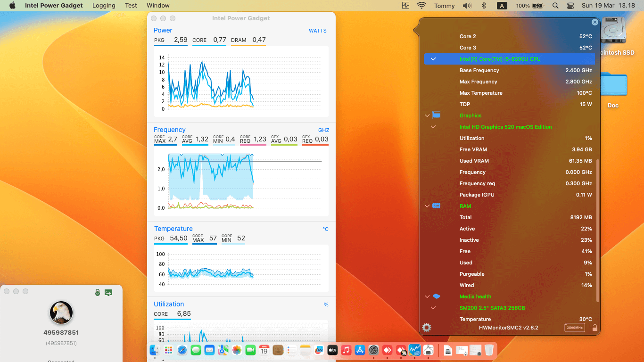Click the input source A icon
Image resolution: width=644 pixels, height=362 pixels.
point(502,6)
